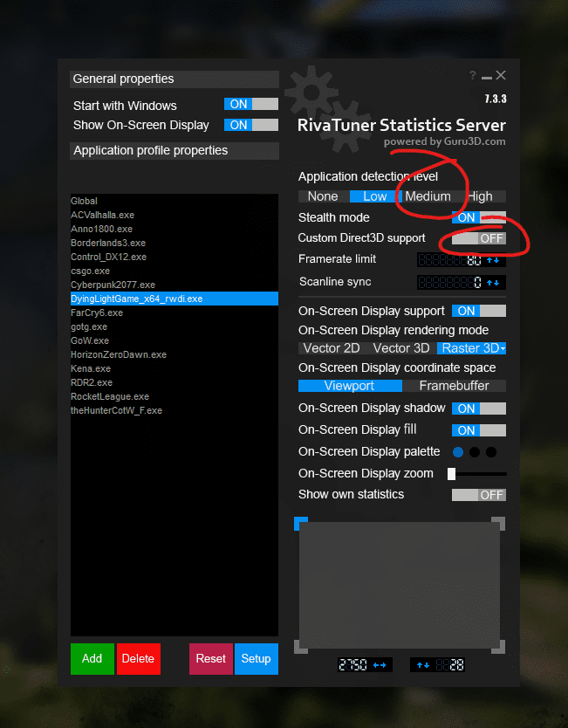Select RocketLeague.exe profile
The image size is (568, 728).
click(x=175, y=396)
